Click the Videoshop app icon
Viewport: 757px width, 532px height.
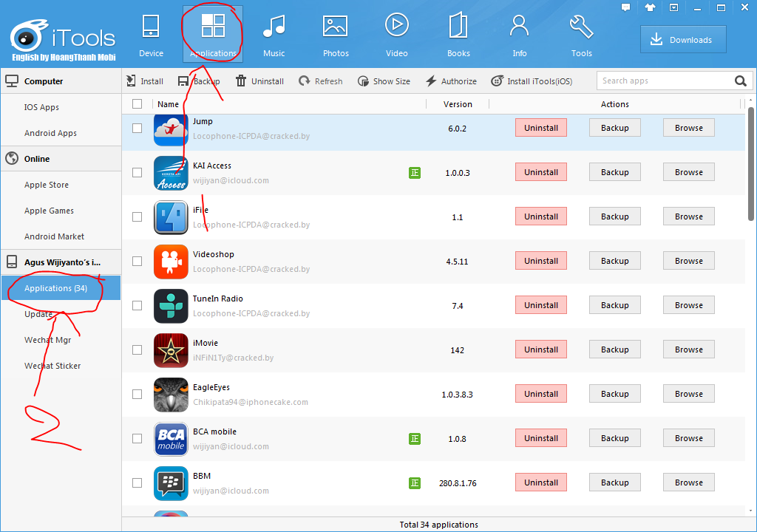click(171, 262)
